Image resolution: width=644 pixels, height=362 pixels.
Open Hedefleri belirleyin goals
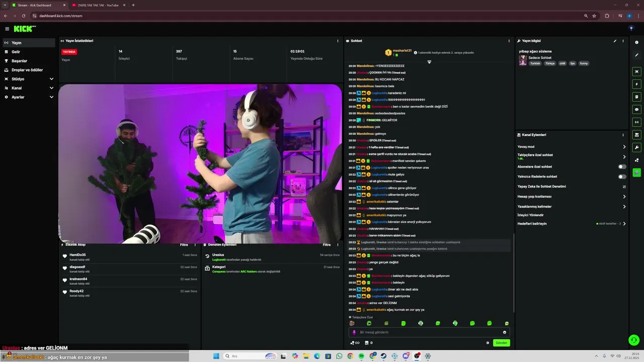click(572, 224)
